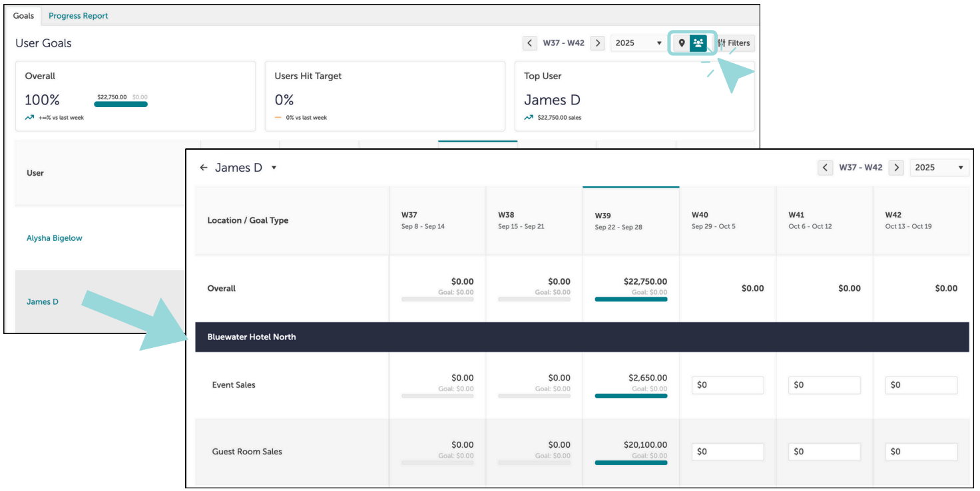
Task: Click Event Sales W41 goal input
Action: [824, 385]
